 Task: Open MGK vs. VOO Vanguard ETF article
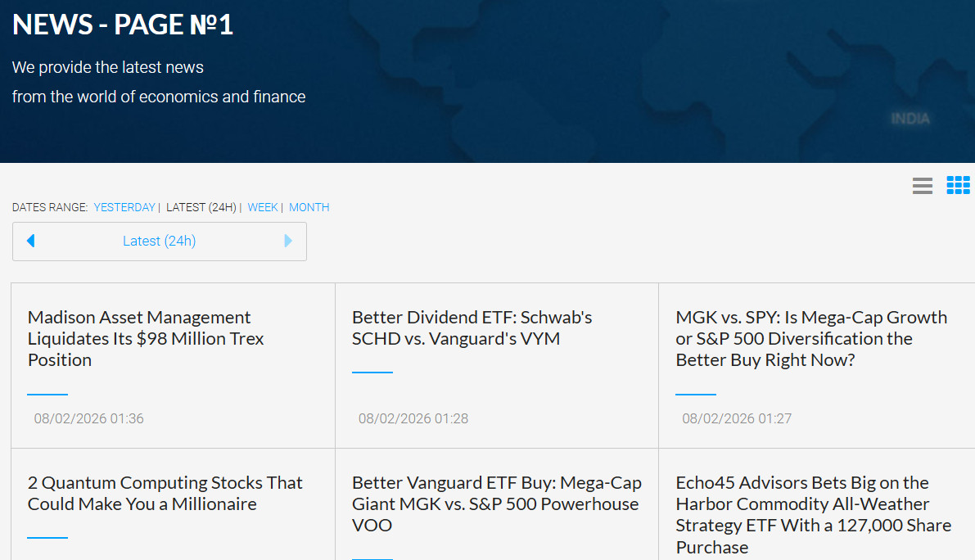496,504
